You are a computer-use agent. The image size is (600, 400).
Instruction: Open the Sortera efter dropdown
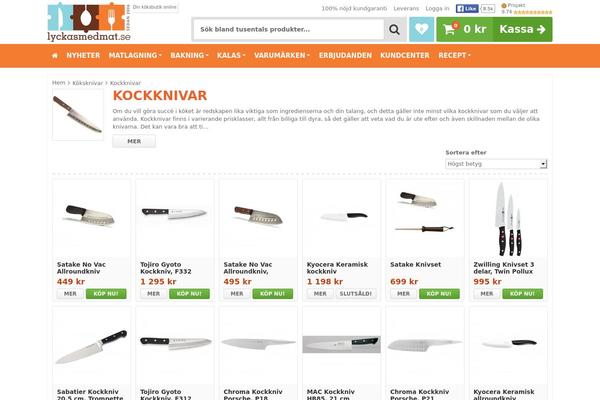496,164
